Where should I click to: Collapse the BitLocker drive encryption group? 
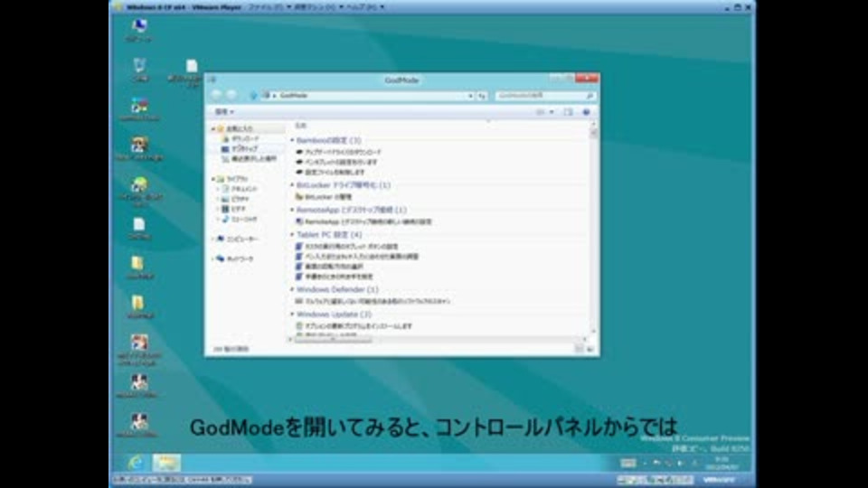(x=292, y=184)
